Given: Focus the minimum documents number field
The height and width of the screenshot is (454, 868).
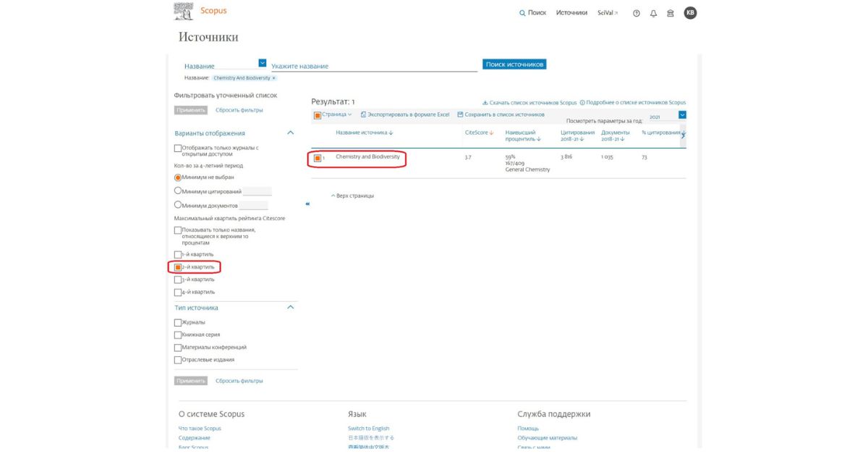Looking at the screenshot, I should [x=253, y=206].
